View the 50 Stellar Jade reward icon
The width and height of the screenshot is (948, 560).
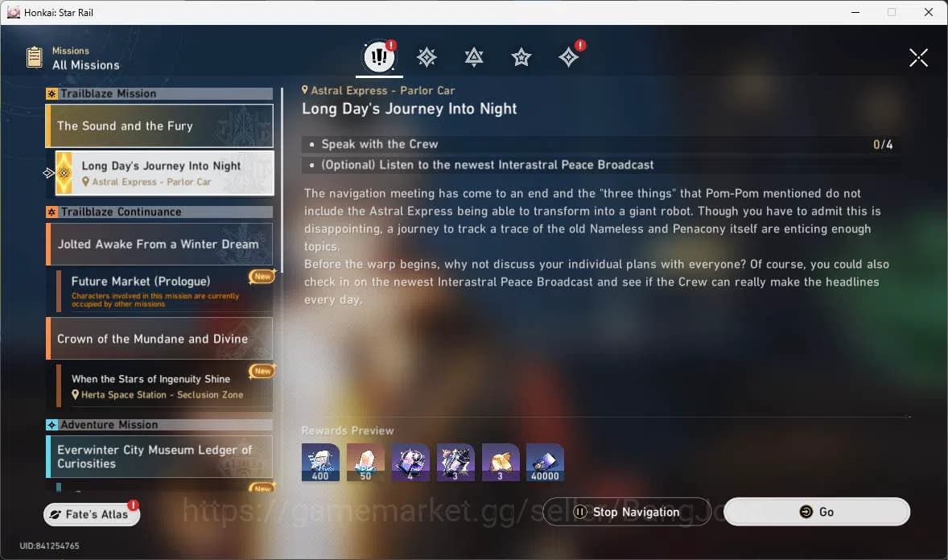coord(365,463)
